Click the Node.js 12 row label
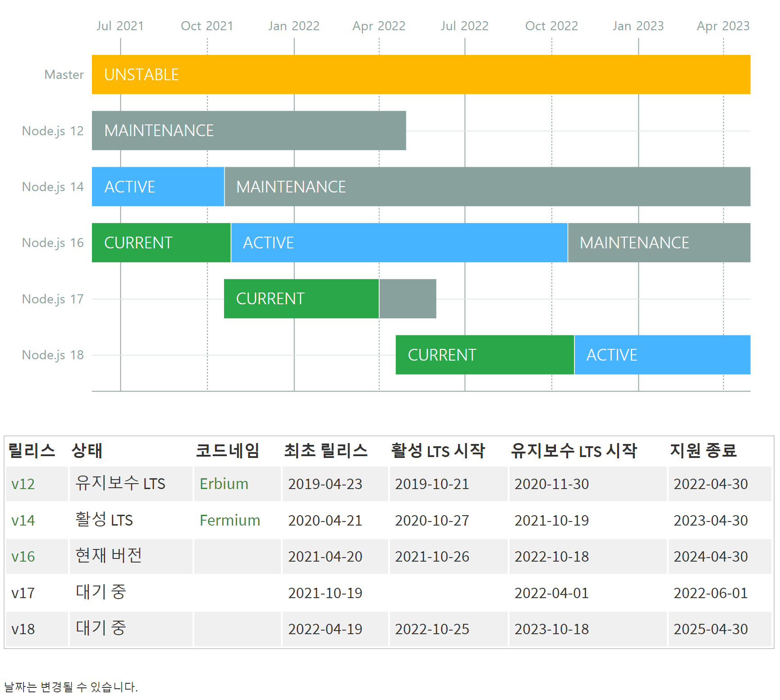The width and height of the screenshot is (780, 700). [53, 131]
